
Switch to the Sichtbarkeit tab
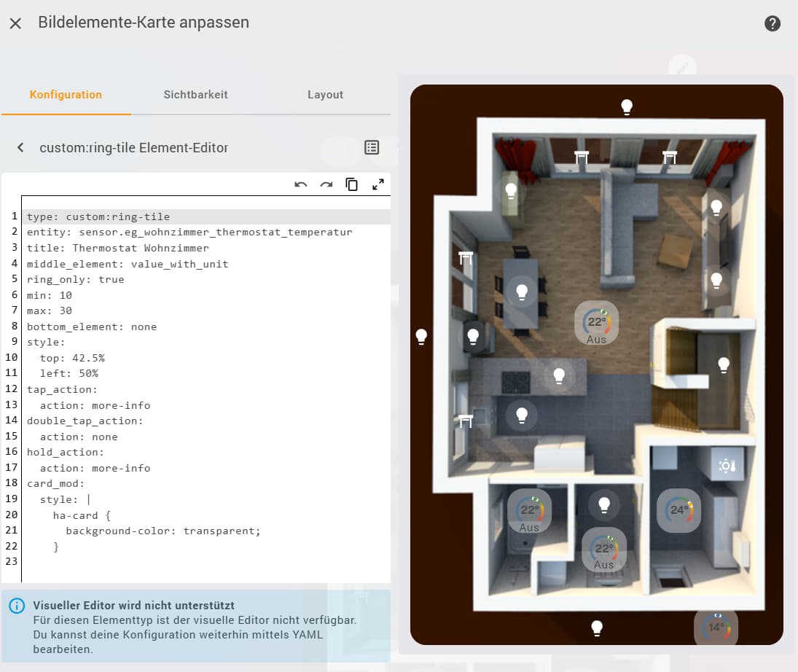click(x=195, y=95)
